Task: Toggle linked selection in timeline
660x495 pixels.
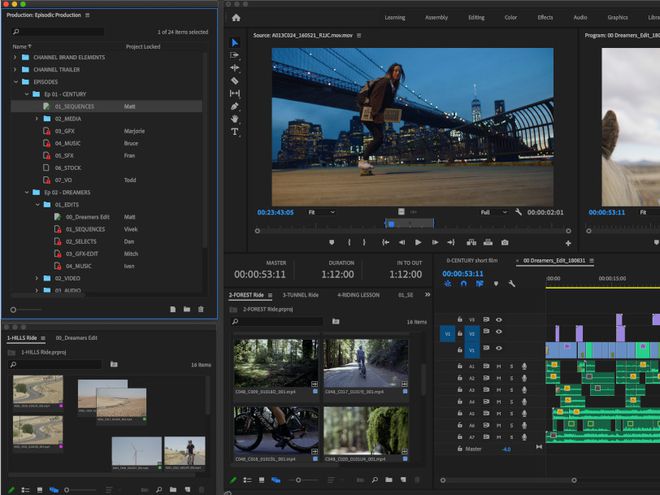Action: coord(479,284)
